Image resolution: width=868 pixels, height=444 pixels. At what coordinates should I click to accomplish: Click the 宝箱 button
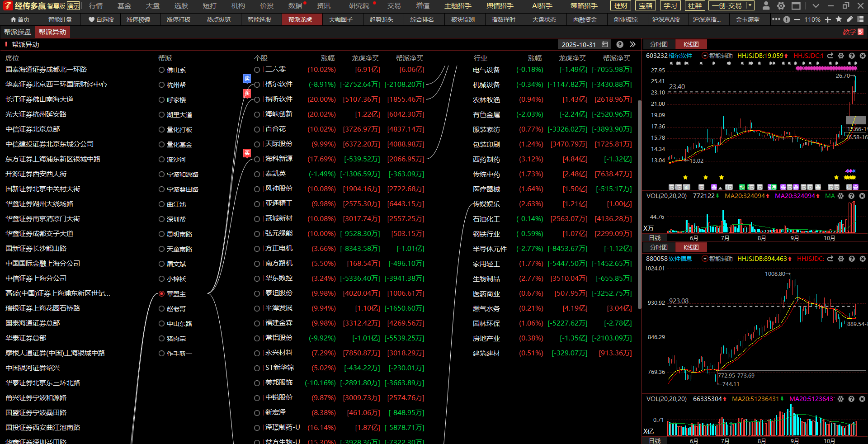[646, 6]
